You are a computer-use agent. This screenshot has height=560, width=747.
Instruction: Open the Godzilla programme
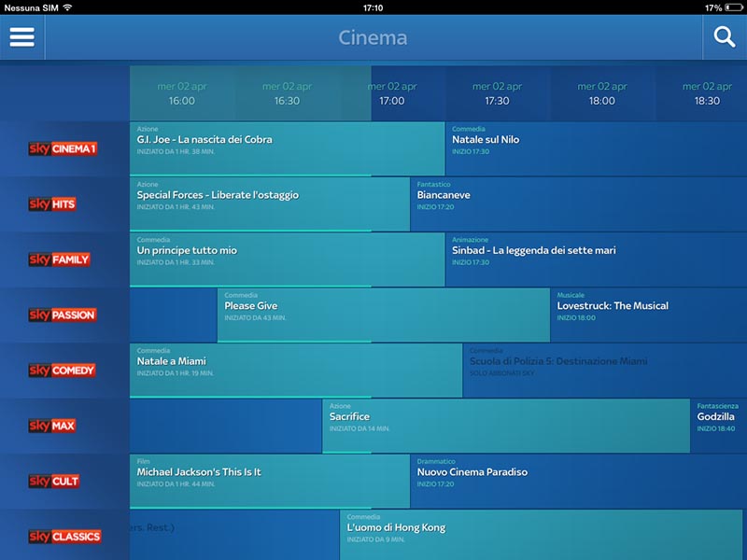coord(719,426)
